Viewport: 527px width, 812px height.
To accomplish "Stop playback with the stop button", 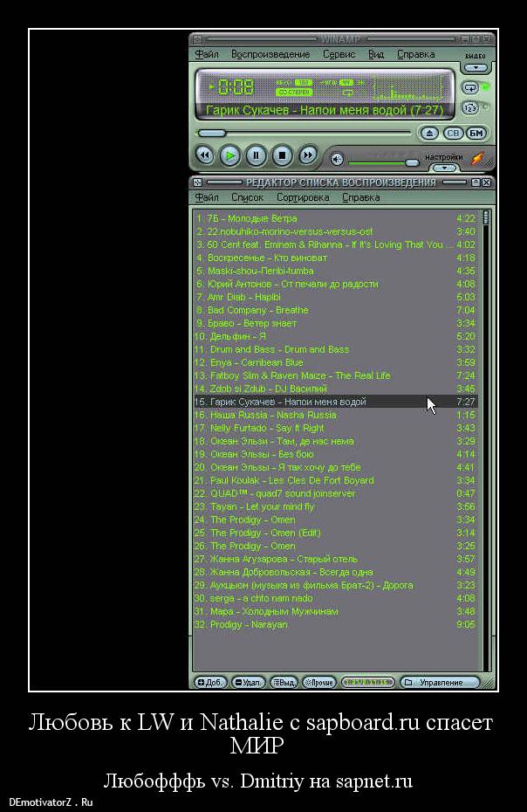I will coord(282,155).
